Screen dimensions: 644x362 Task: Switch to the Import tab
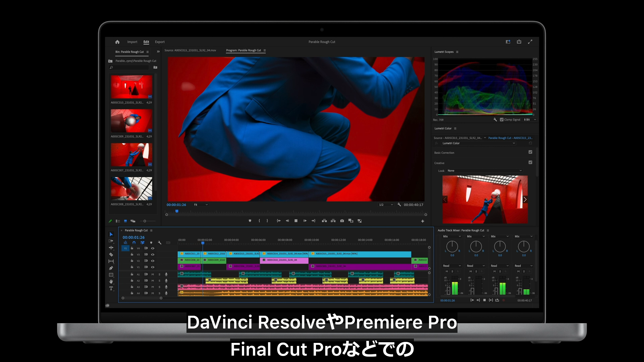(132, 42)
